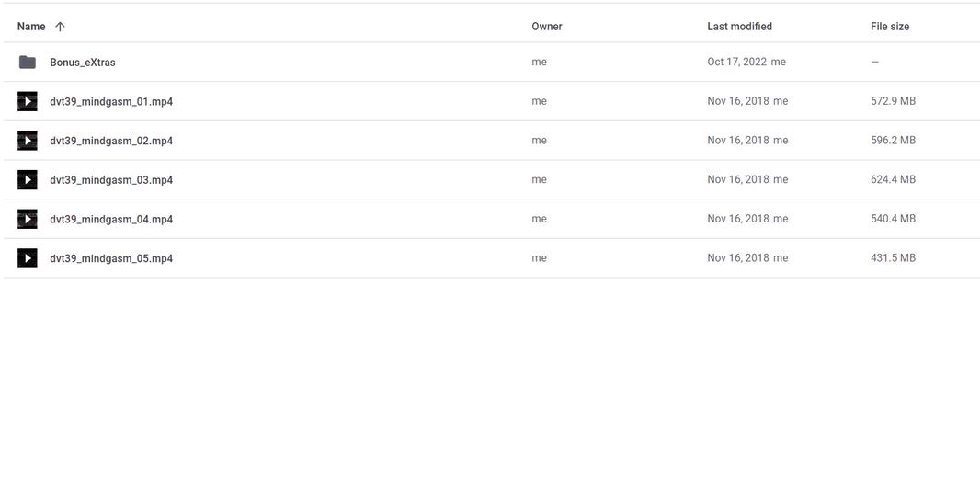Click video icon for dvt39_mindgasm_05.mp4
Screen dimensions: 980x489
[28, 258]
